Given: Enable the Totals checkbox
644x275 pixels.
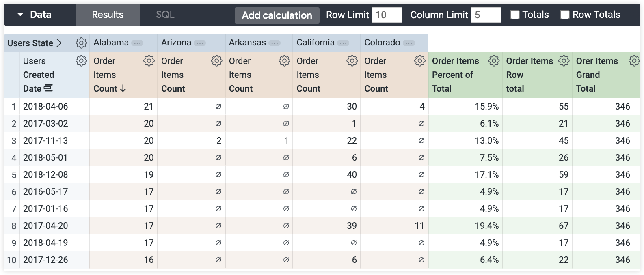Looking at the screenshot, I should (514, 15).
